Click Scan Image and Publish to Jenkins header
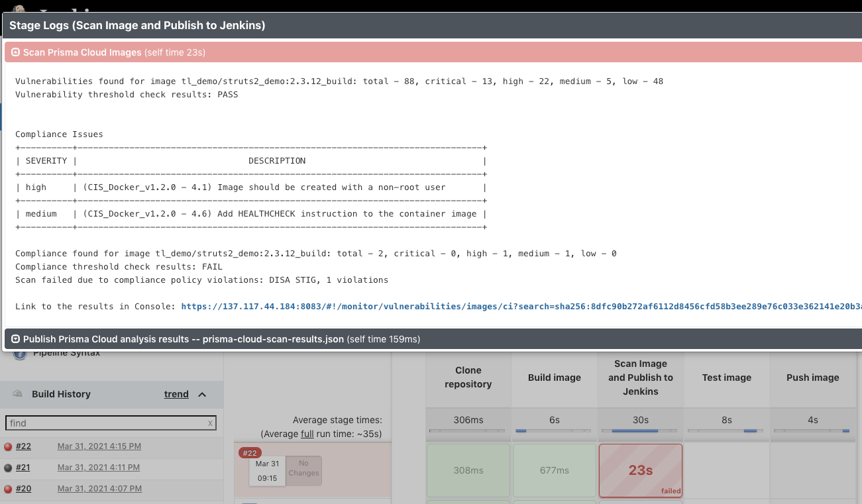 641,378
